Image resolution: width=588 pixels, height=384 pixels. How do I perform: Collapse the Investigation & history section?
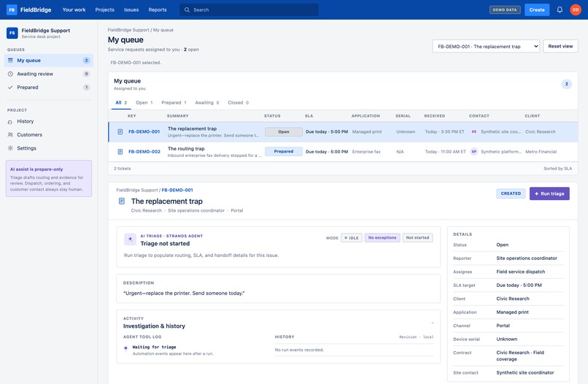click(433, 323)
